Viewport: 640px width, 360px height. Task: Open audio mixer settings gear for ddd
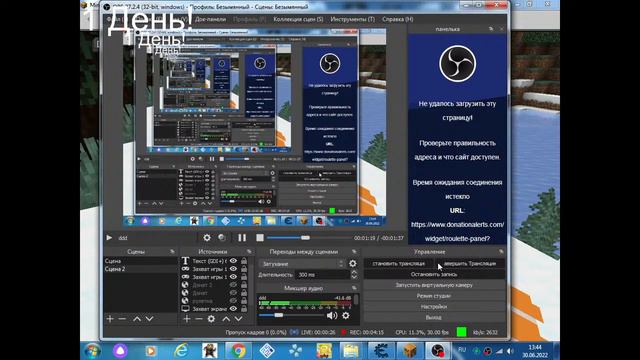point(346,315)
